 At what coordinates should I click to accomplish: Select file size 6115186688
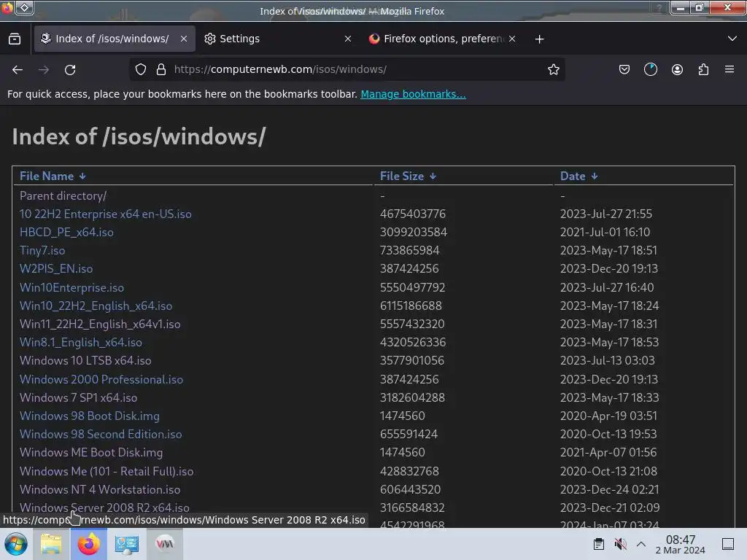pyautogui.click(x=411, y=306)
